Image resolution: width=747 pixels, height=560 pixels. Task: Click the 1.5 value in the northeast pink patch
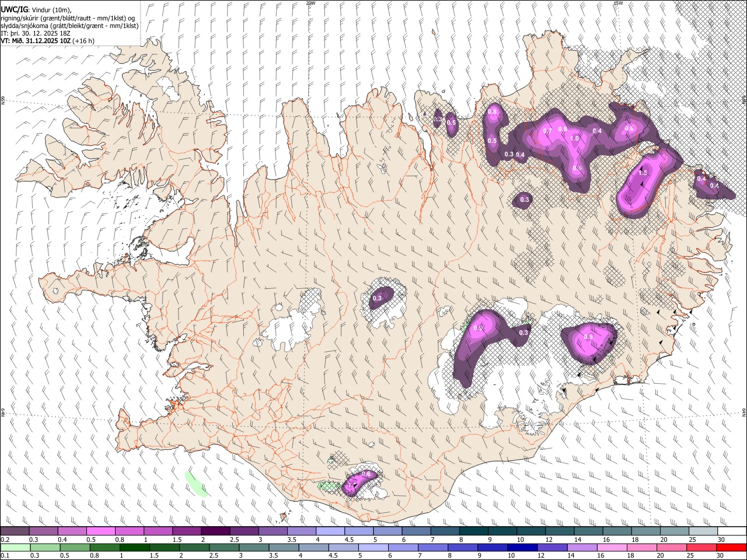point(643,173)
